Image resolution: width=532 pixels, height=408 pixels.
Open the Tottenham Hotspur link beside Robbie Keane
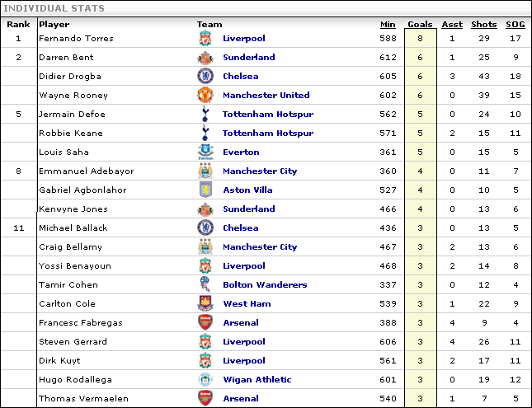(268, 133)
